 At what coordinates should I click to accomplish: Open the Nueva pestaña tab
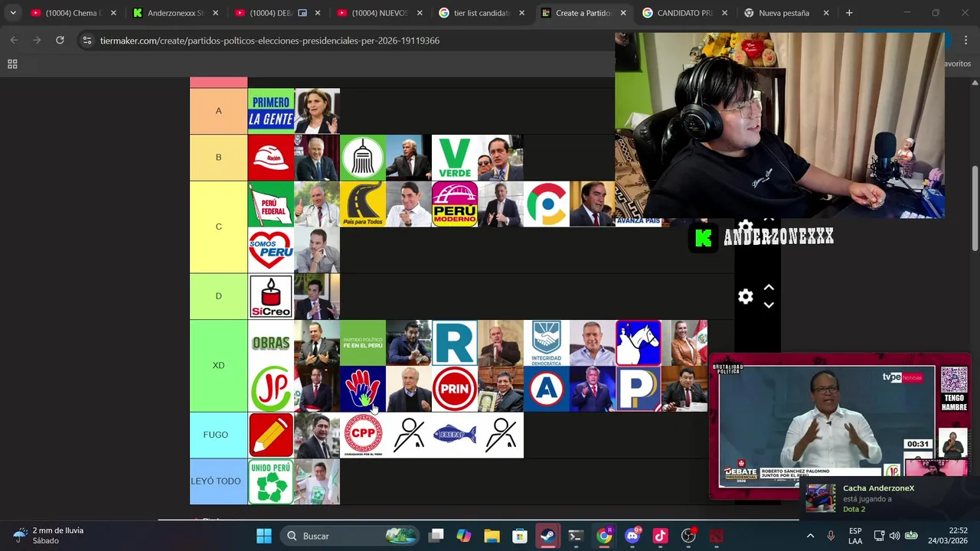pyautogui.click(x=787, y=13)
